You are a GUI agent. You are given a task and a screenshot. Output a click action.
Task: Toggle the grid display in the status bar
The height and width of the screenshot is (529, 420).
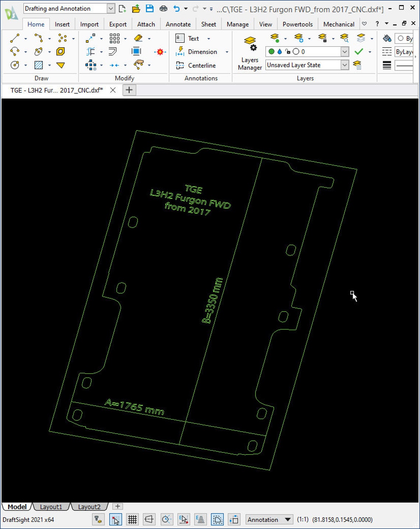(x=132, y=520)
